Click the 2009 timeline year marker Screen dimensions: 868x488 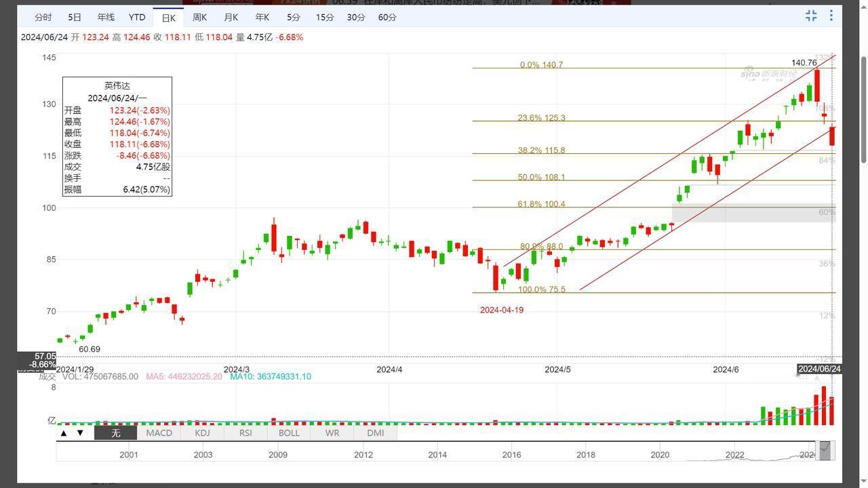pyautogui.click(x=277, y=455)
